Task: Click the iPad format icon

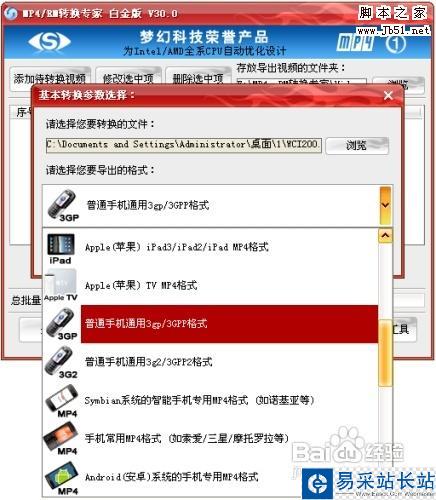Action: coord(61,249)
